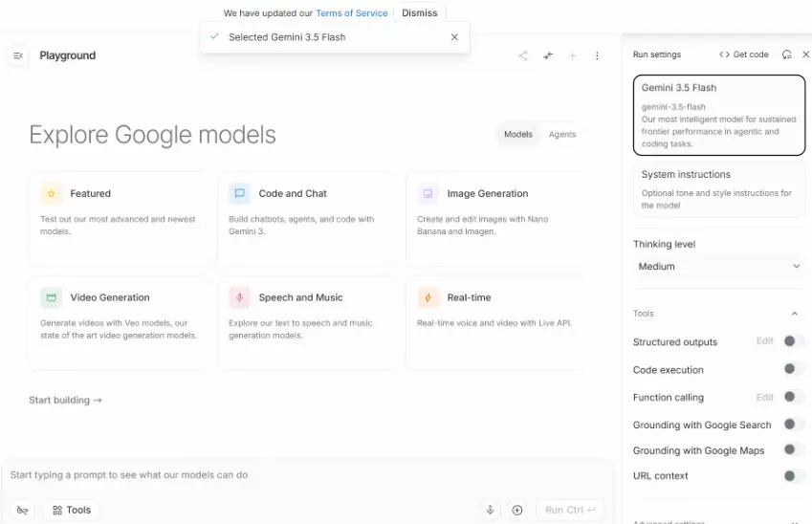Click the plus new chat icon
Image resolution: width=812 pixels, height=524 pixels.
coord(572,55)
